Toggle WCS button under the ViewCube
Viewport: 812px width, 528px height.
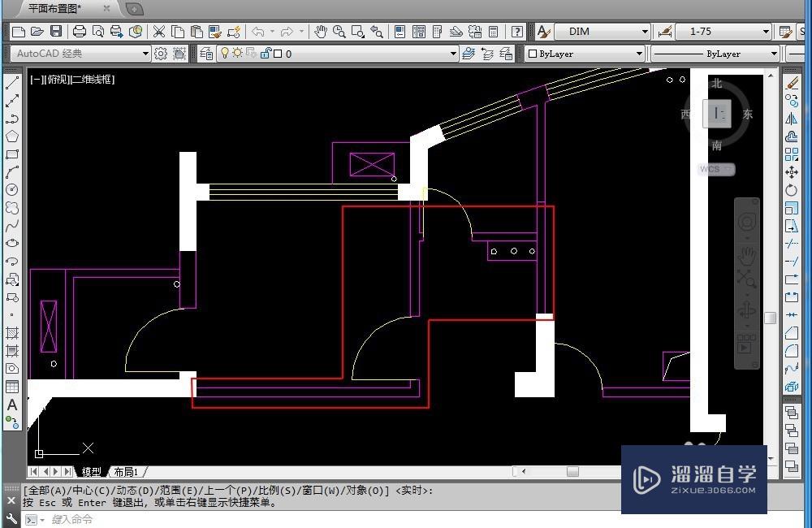point(717,169)
